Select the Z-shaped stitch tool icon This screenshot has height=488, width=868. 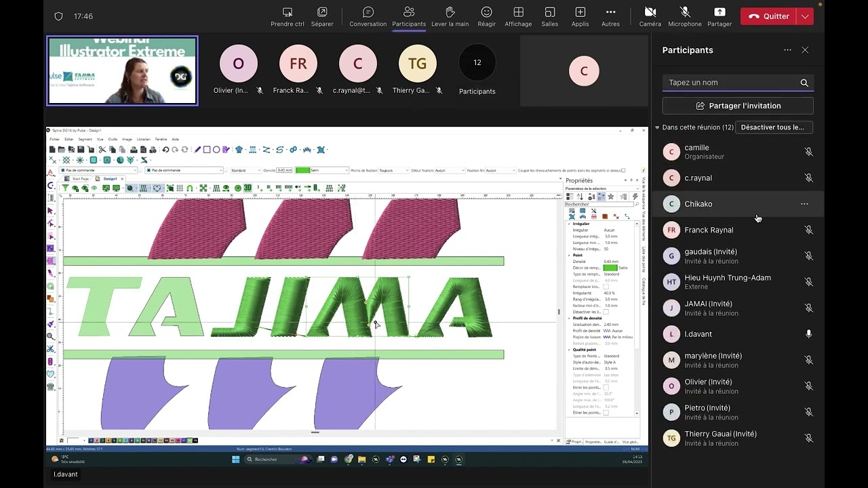pyautogui.click(x=266, y=149)
